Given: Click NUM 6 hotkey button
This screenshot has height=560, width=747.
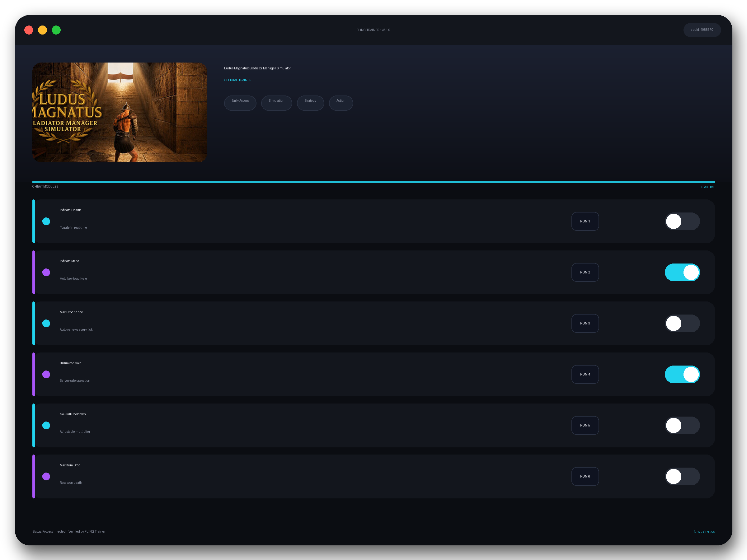Looking at the screenshot, I should (x=585, y=476).
